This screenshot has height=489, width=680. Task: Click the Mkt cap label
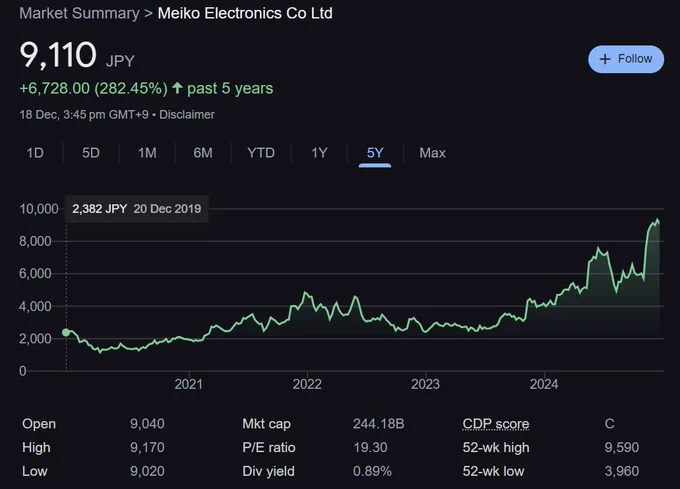click(266, 424)
